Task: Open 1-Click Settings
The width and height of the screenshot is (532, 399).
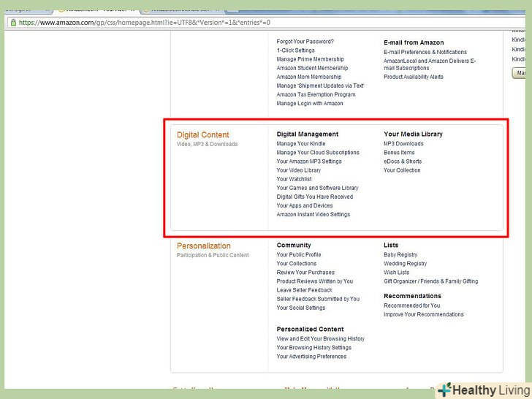Action: point(295,50)
